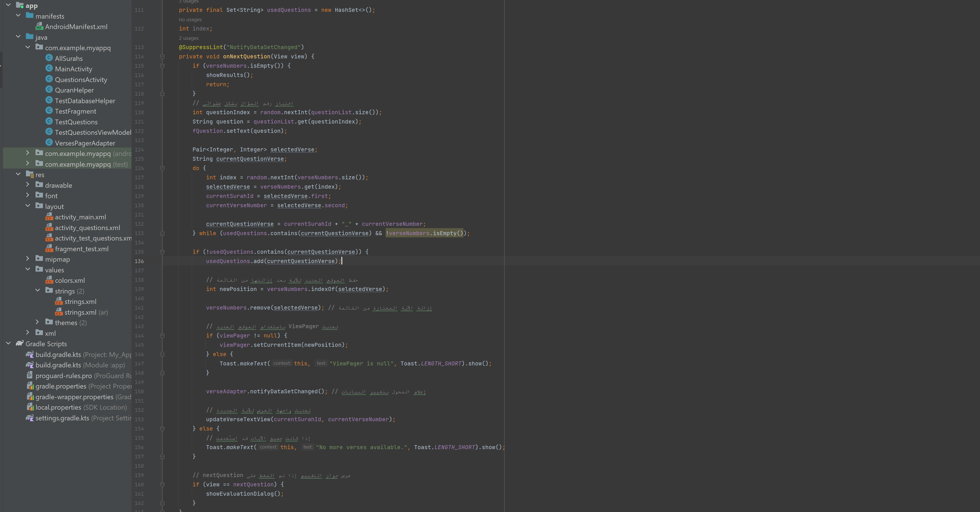This screenshot has height=512, width=980.
Task: Open colors.xml under values
Action: [70, 280]
